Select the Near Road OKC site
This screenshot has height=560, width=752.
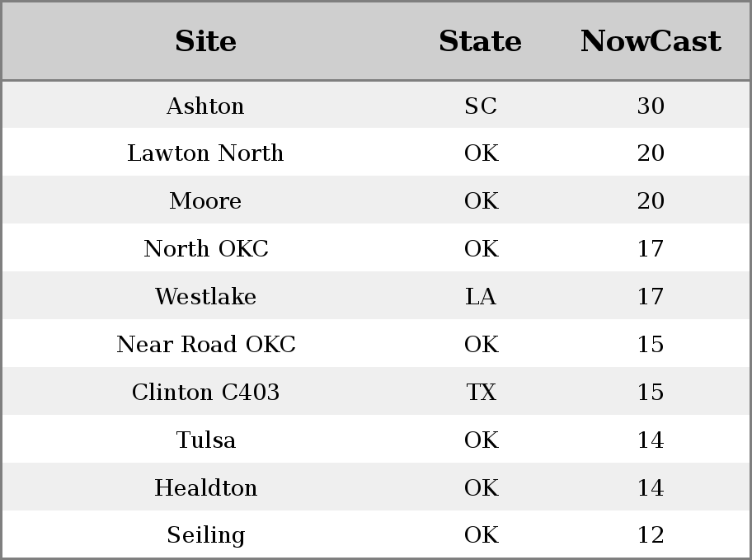tap(205, 344)
